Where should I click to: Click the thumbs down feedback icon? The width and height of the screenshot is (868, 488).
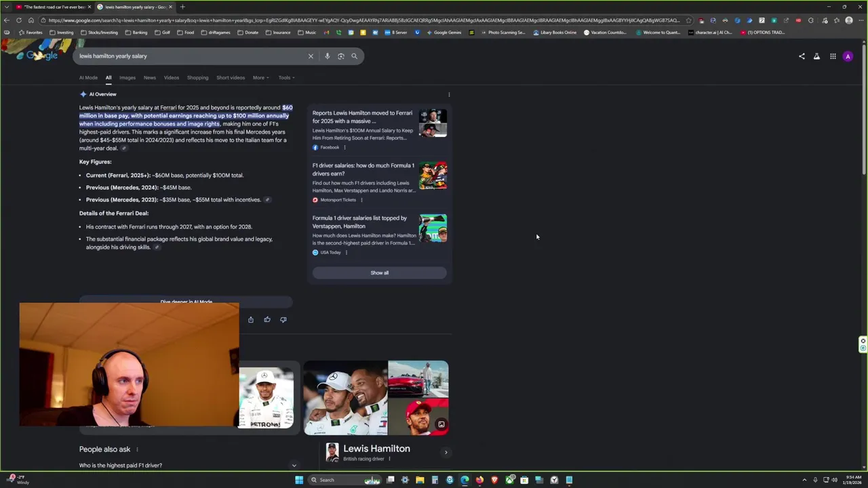283,319
